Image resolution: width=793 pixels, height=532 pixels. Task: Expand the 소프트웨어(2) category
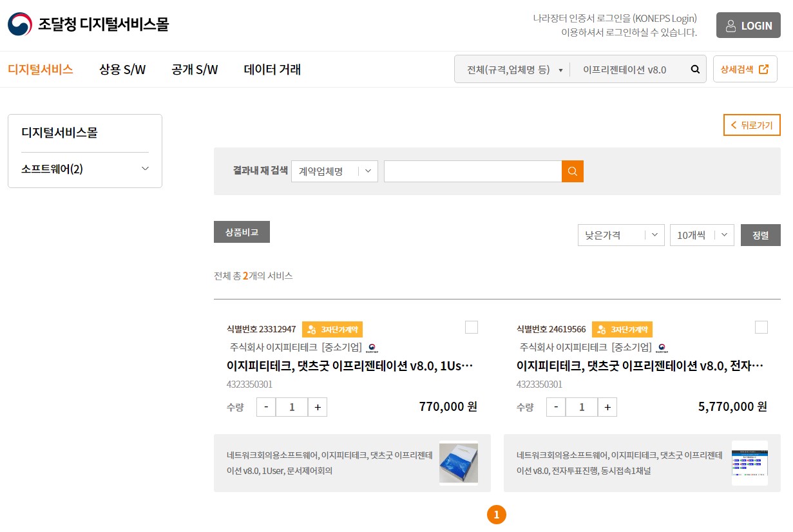tap(85, 169)
